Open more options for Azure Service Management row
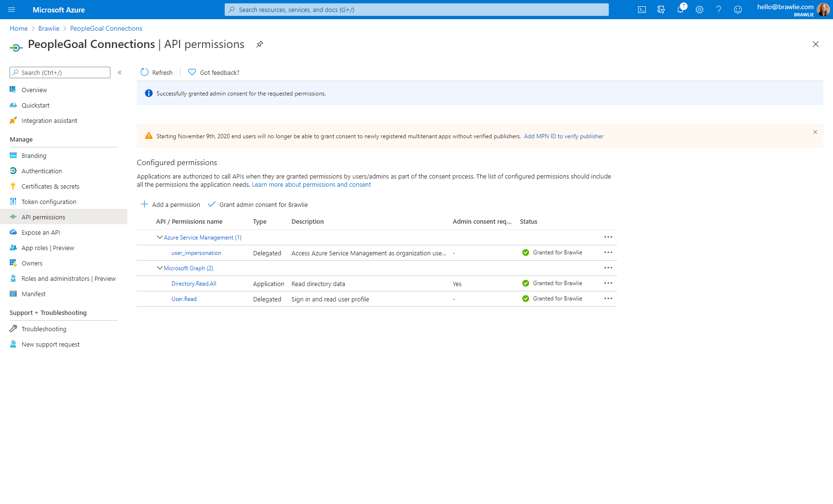Viewport: 833px width, 504px height. tap(608, 237)
